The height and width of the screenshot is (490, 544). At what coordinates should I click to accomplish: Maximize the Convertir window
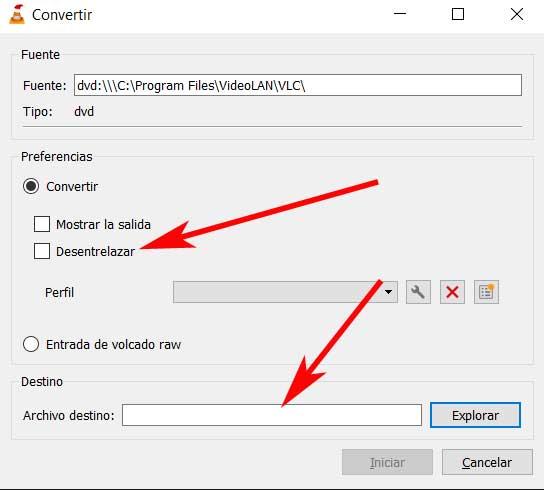(x=458, y=14)
